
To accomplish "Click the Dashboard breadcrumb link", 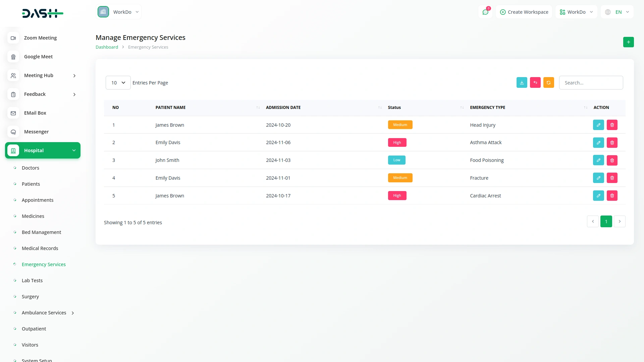I will pos(107,47).
